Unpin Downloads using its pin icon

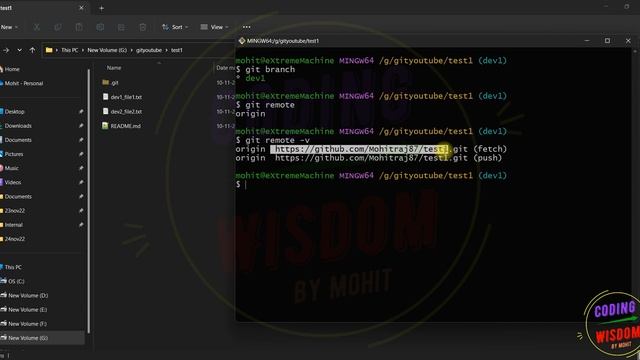81,126
